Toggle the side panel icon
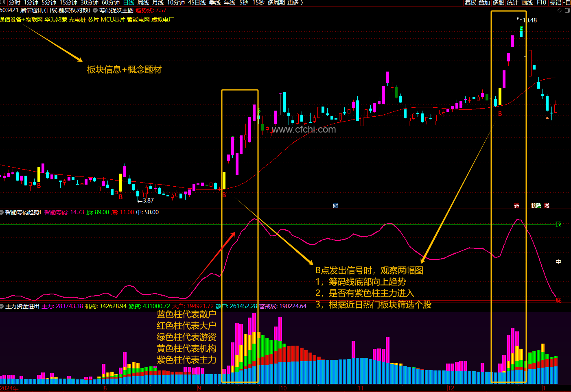The height and width of the screenshot is (392, 571). point(568,11)
